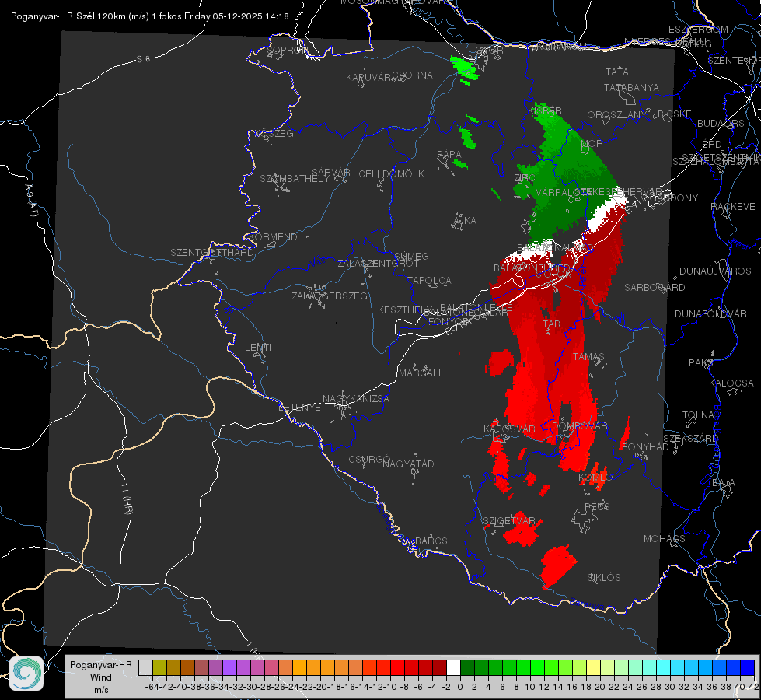The image size is (761, 700).
Task: Click the 'TATABANYA' city label
Action: 631,87
